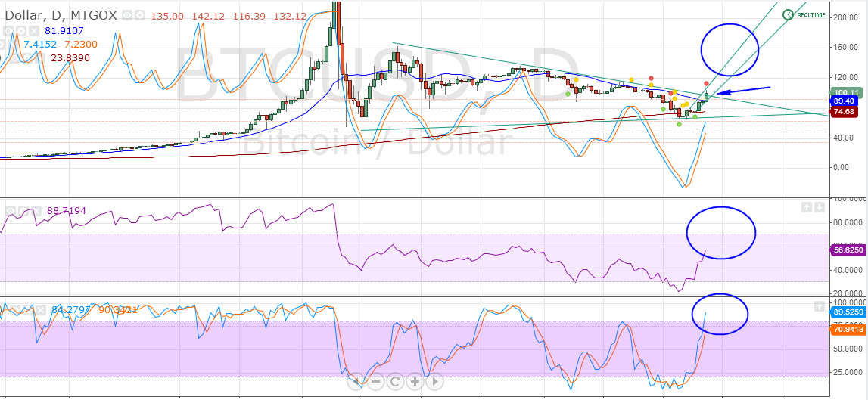Click the open value 135.00
The height and width of the screenshot is (400, 868).
click(167, 16)
